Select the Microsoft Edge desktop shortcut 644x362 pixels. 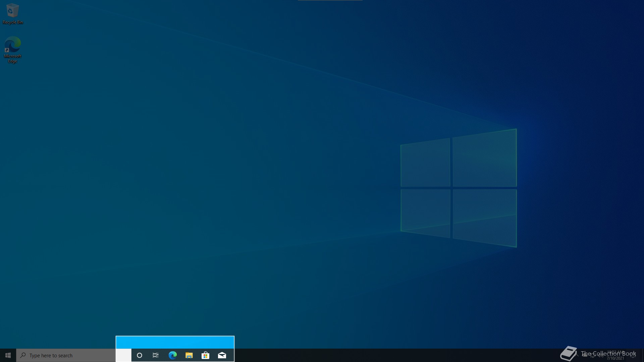click(x=12, y=49)
